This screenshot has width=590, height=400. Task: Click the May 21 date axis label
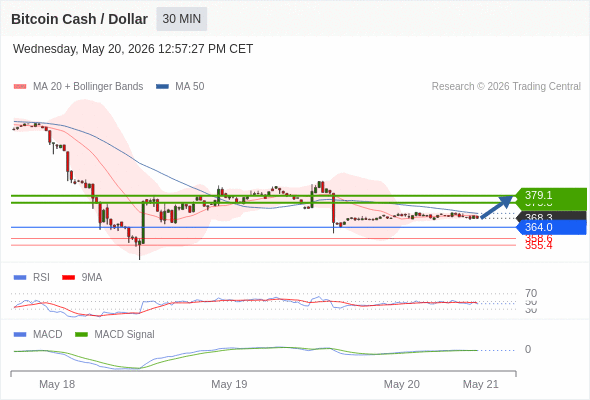pyautogui.click(x=481, y=384)
